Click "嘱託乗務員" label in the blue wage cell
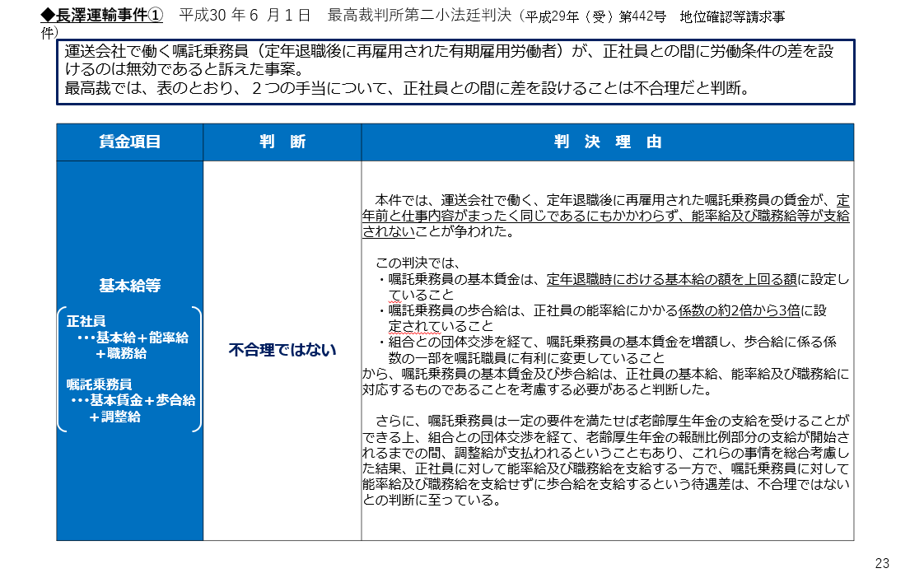924x587 pixels. (99, 384)
